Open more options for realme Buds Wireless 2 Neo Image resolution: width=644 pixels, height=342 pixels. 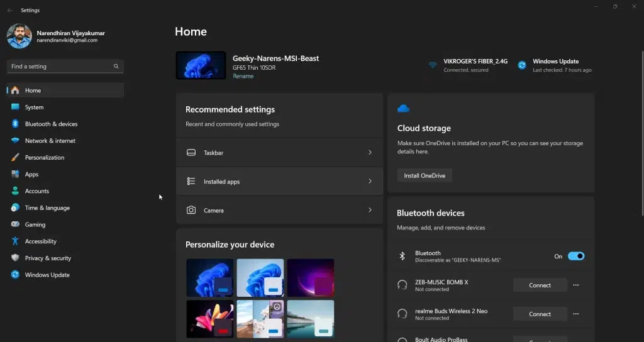point(576,314)
